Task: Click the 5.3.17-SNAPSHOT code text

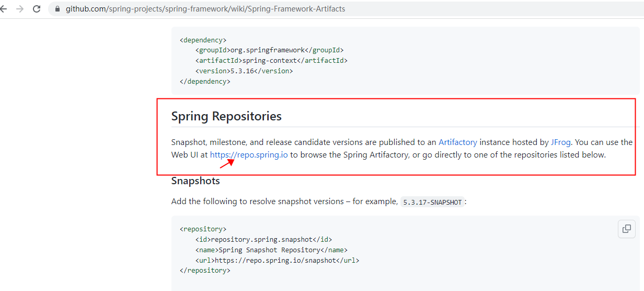Action: [x=433, y=202]
